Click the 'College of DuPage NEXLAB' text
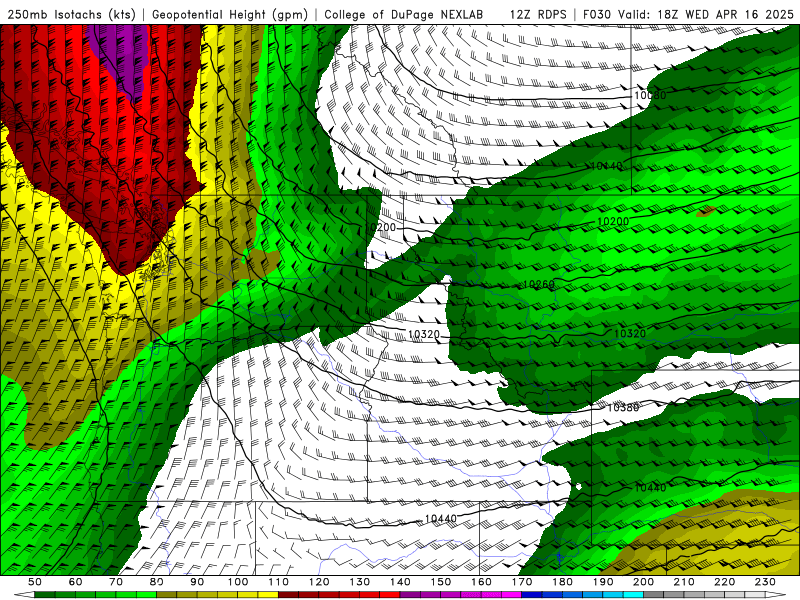Image resolution: width=800 pixels, height=600 pixels. (403, 14)
